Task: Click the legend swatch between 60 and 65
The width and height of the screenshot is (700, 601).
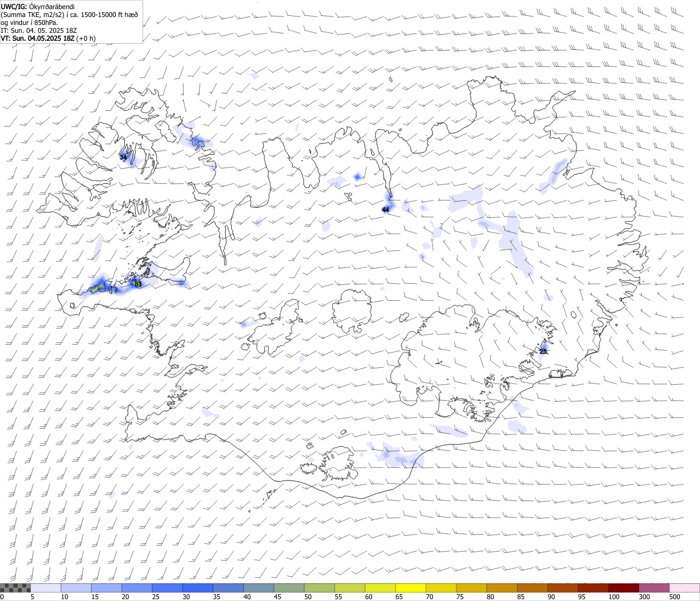Action: point(380,588)
